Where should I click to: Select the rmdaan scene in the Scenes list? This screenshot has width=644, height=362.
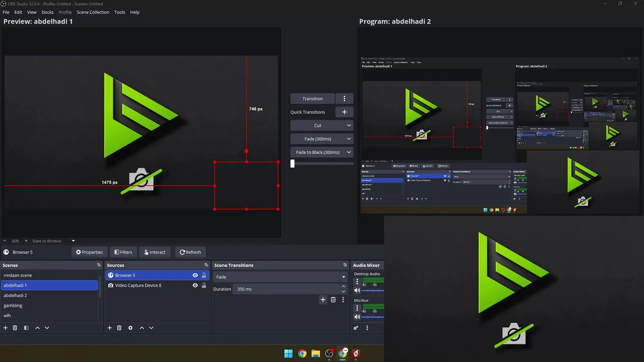coord(49,276)
